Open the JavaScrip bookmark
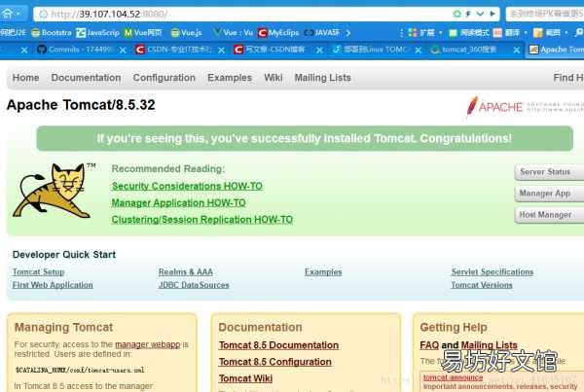The image size is (584, 392). [97, 33]
